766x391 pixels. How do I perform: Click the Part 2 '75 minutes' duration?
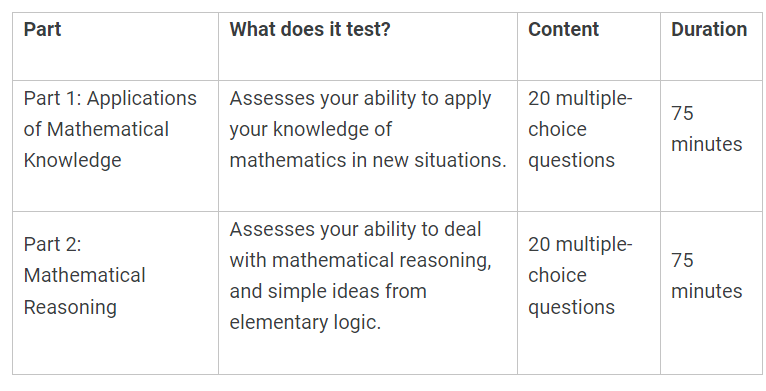706,276
